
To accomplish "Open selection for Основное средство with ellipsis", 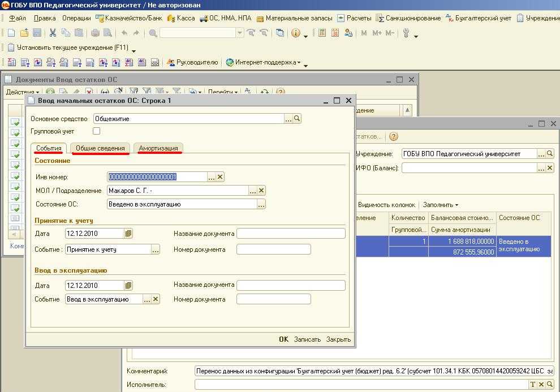I will pos(288,119).
